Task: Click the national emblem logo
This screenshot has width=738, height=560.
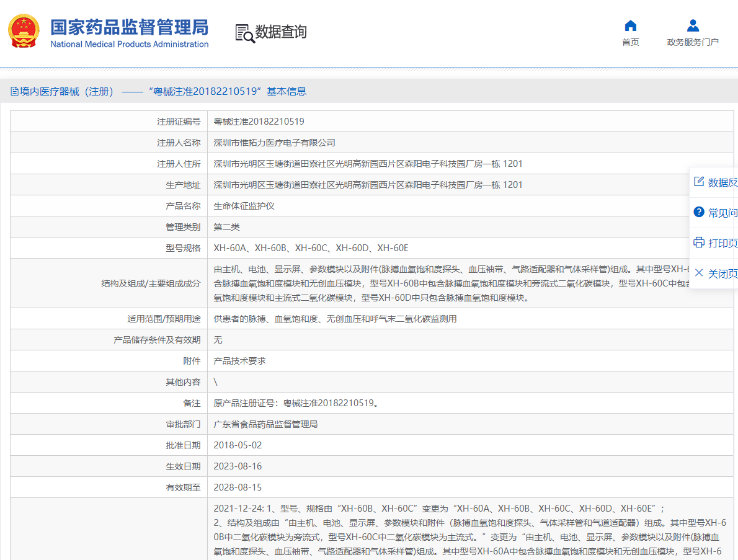Action: (24, 31)
